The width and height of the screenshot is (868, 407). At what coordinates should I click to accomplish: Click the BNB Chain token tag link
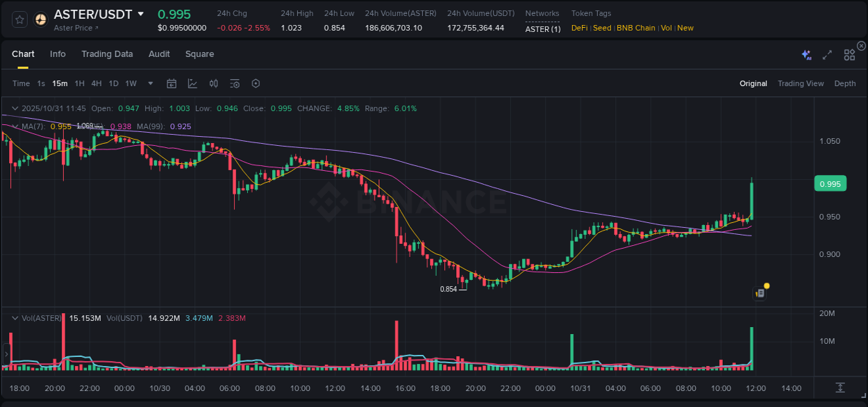pyautogui.click(x=636, y=28)
